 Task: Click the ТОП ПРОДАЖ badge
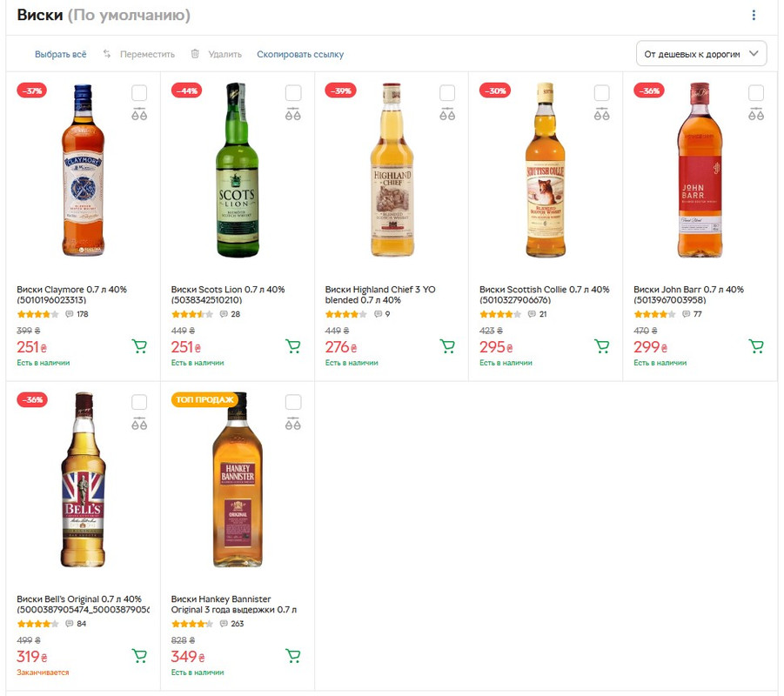(204, 399)
